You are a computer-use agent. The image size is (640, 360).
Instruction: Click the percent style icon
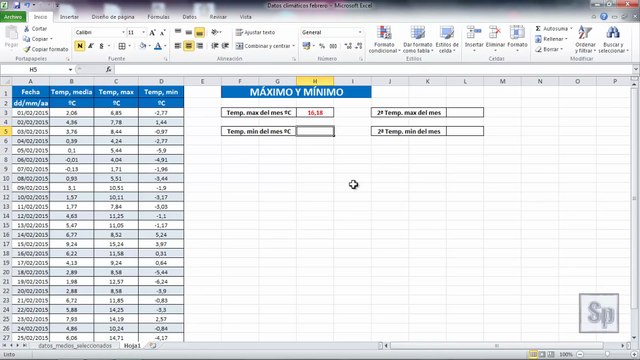click(x=322, y=46)
